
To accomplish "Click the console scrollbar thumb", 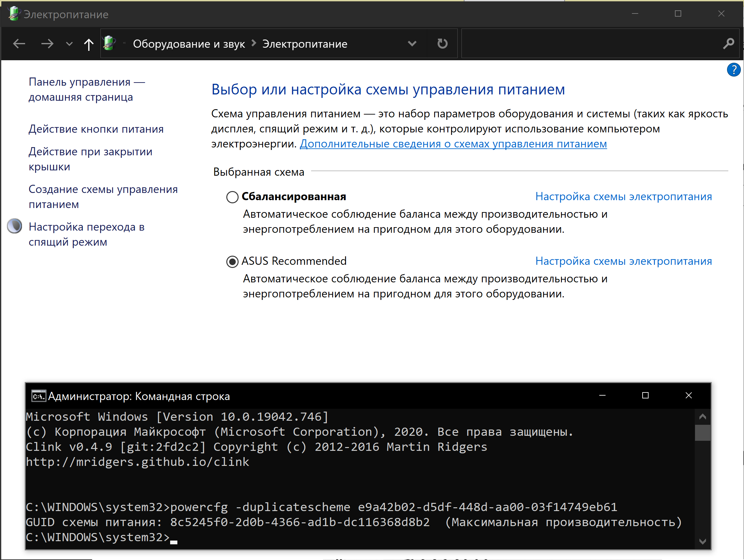I will tap(702, 433).
